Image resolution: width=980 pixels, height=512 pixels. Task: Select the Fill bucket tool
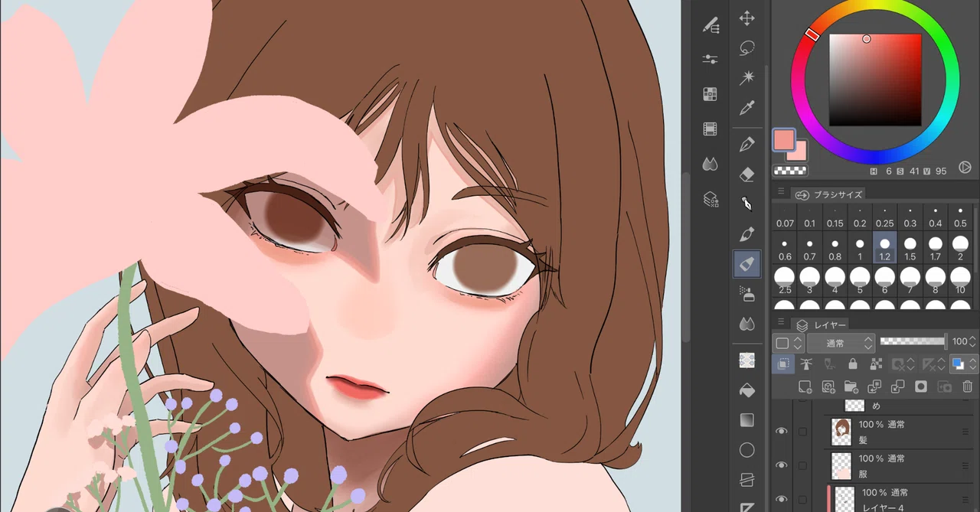pyautogui.click(x=747, y=390)
